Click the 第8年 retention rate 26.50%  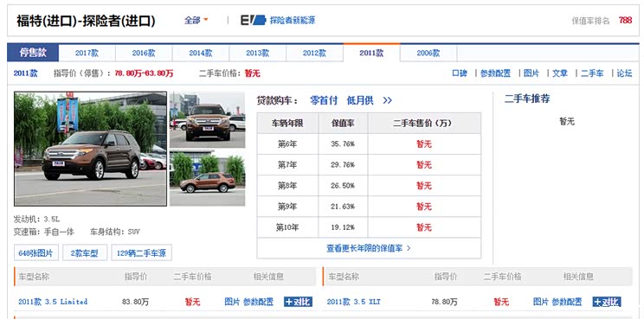point(343,186)
